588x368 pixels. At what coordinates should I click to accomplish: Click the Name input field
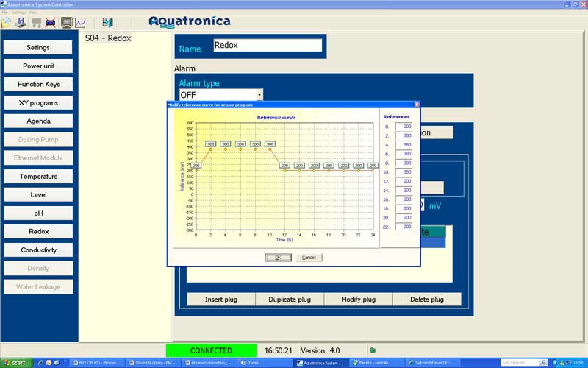click(268, 45)
